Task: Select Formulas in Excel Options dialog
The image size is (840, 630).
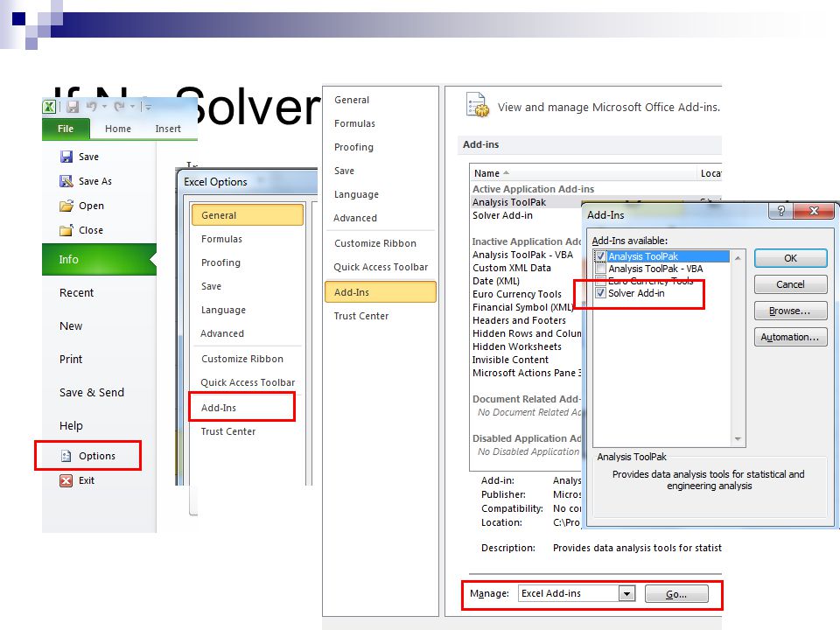Action: click(x=221, y=239)
